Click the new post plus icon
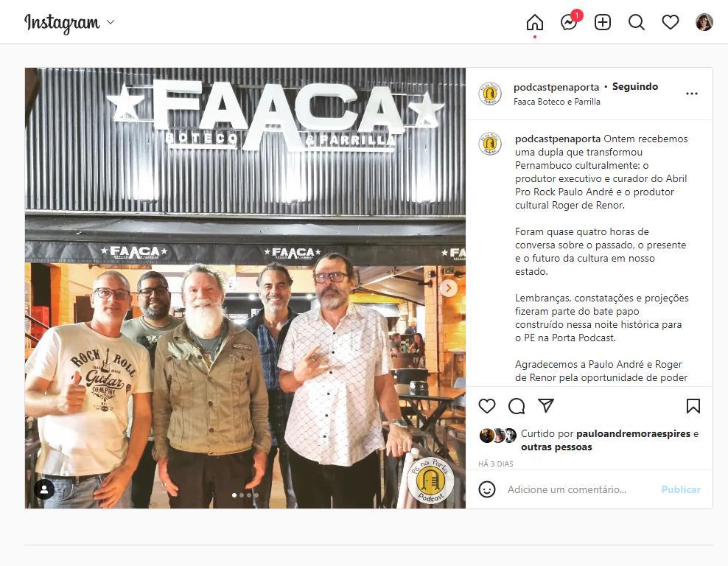This screenshot has height=566, width=728. [x=603, y=22]
